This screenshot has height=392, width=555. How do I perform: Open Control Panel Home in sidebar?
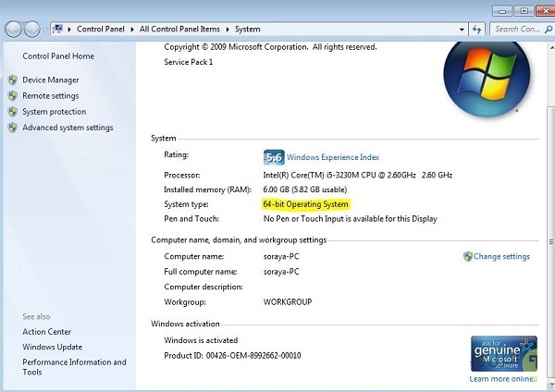pos(58,56)
